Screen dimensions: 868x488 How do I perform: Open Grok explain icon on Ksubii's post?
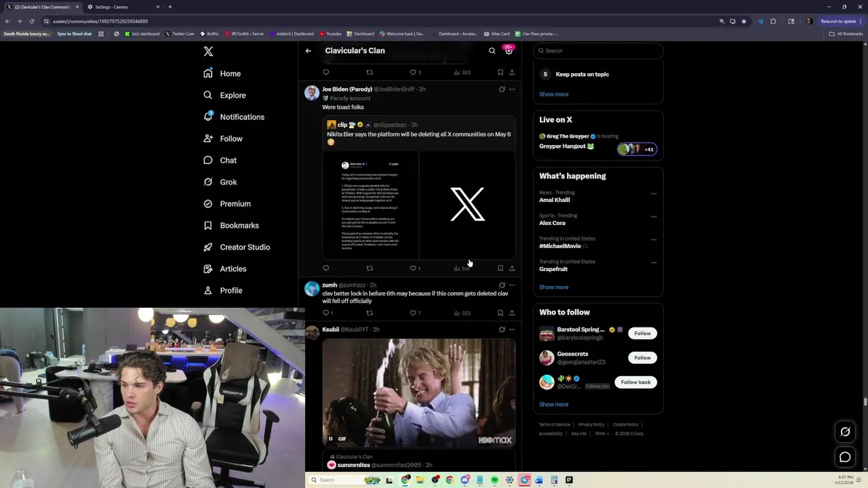(502, 329)
